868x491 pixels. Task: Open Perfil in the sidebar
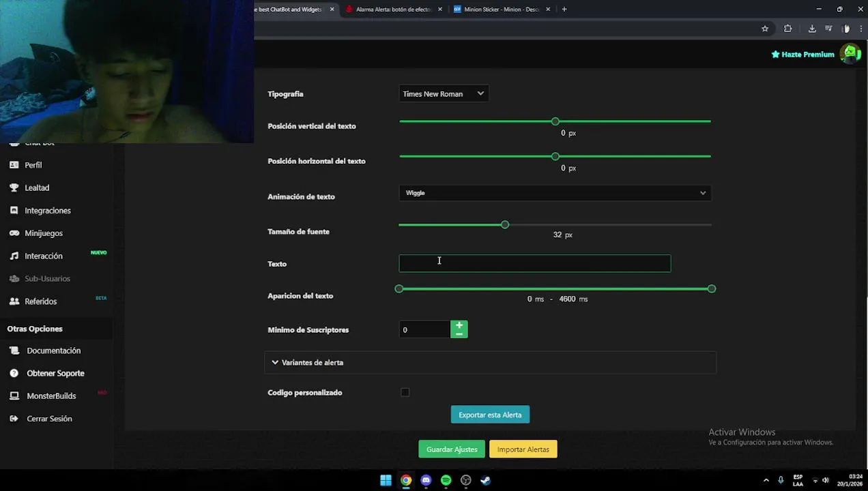coord(33,165)
